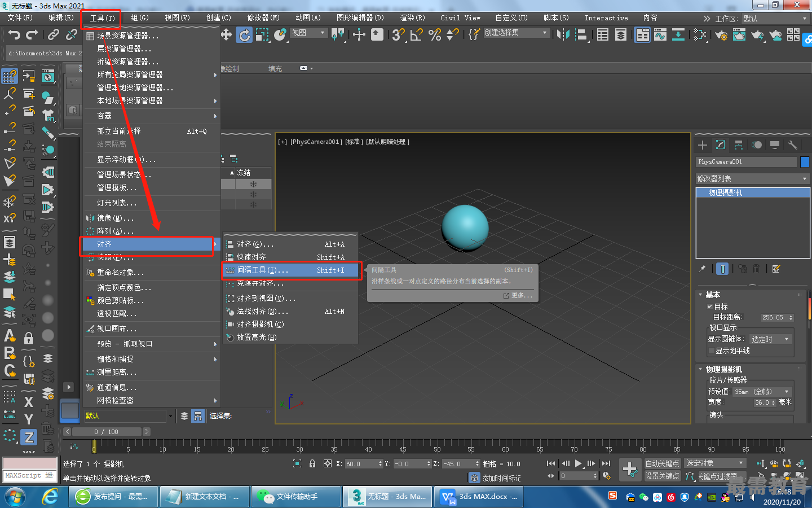Select 间隔工具(I)... menu entry

tap(291, 270)
